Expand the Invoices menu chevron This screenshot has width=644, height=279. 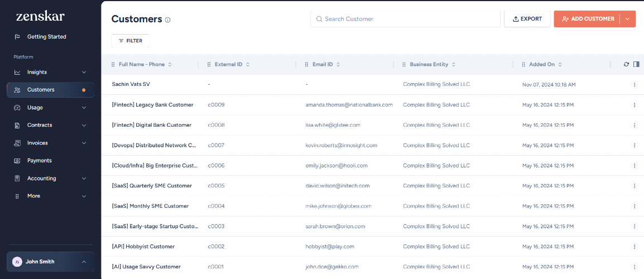[84, 143]
